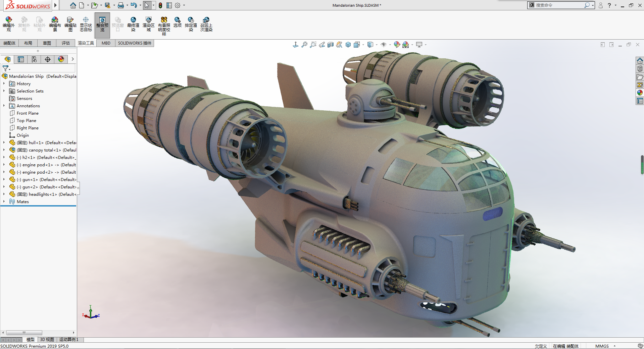Click Scene Illumination Proof Sheet (布景照明度校样)
644x349 pixels.
[164, 26]
